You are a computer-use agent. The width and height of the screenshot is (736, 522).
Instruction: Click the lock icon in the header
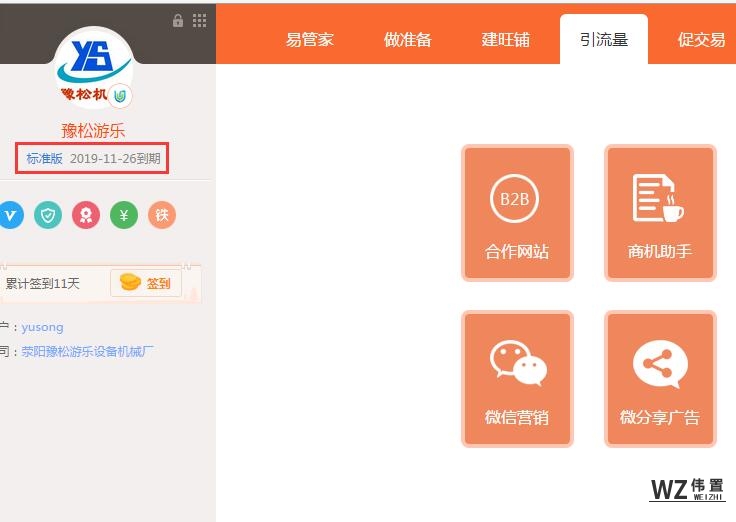click(178, 21)
